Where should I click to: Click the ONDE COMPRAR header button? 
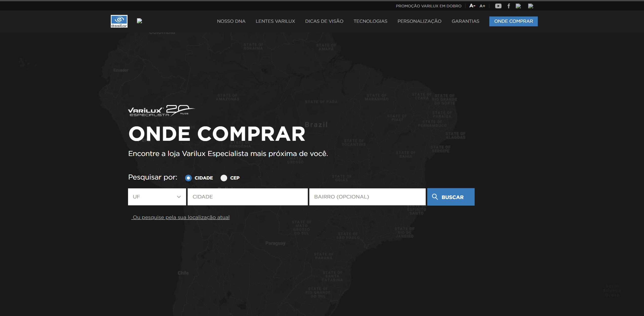point(513,21)
